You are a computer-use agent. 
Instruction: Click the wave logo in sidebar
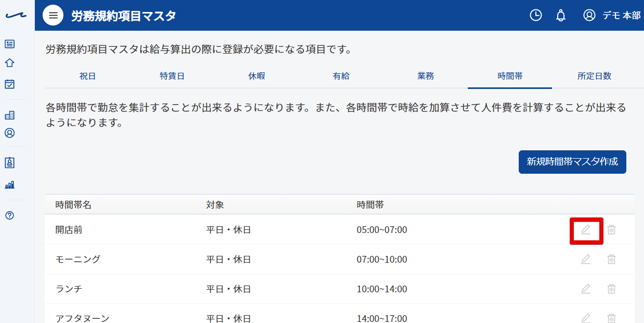[x=16, y=16]
